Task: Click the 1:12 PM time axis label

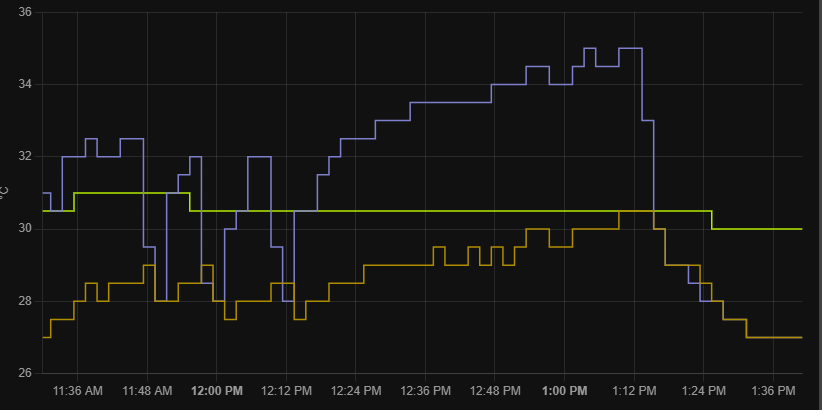Action: 634,391
